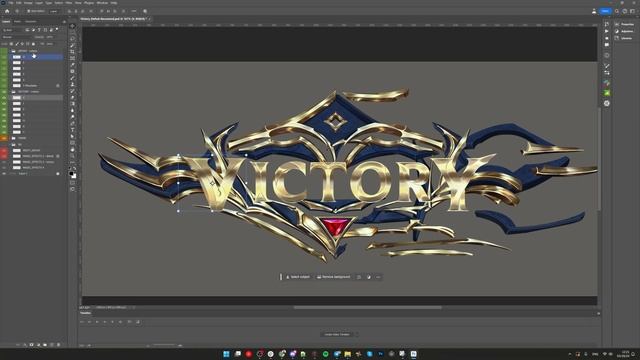Select the Pen tool

point(73,123)
